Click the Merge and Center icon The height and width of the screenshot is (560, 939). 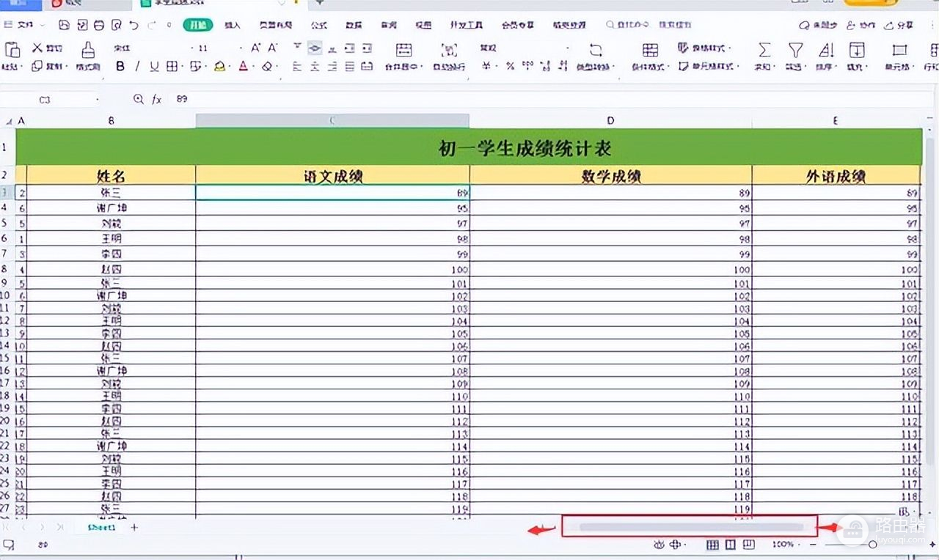[x=403, y=50]
